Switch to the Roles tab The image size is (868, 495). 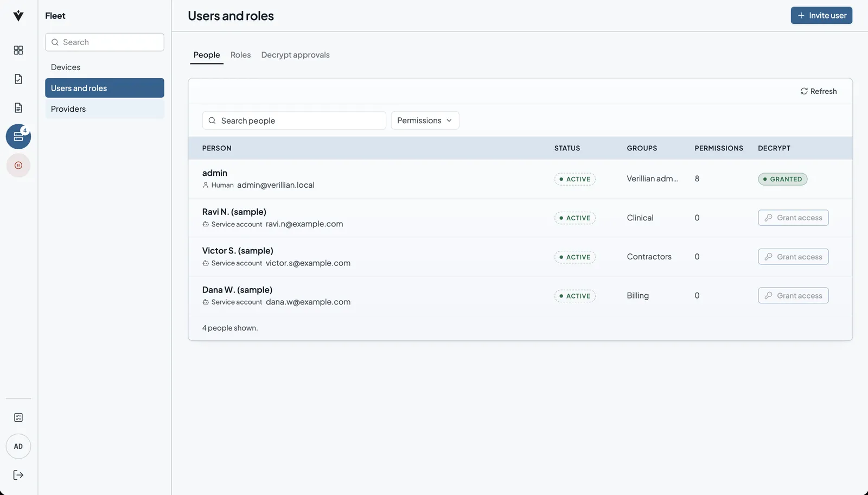[240, 55]
